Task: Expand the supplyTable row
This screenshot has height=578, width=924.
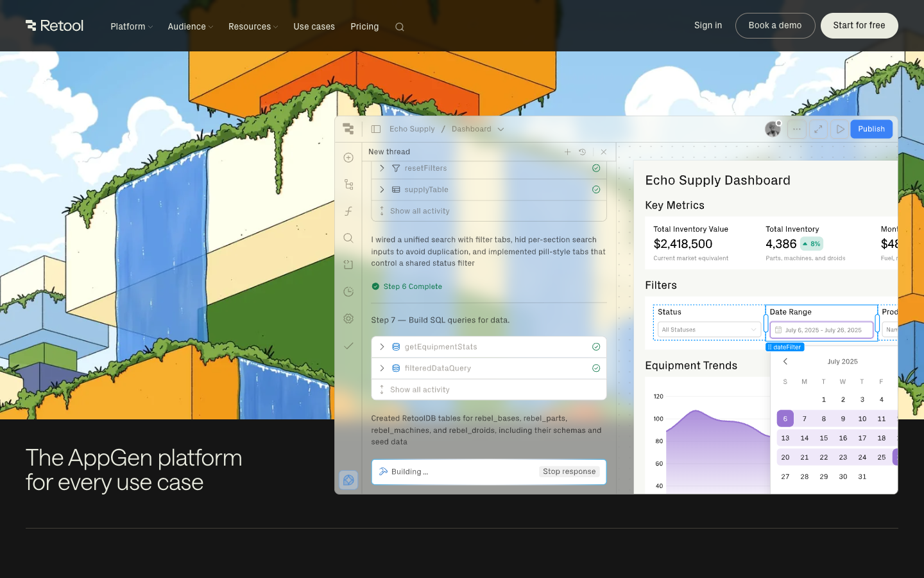Action: [382, 189]
